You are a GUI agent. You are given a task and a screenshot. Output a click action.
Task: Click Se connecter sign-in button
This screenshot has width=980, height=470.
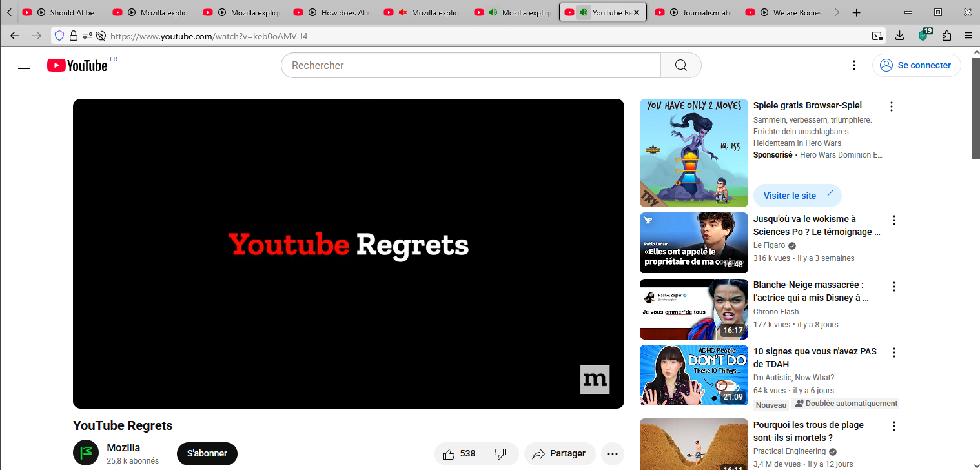[x=916, y=65]
